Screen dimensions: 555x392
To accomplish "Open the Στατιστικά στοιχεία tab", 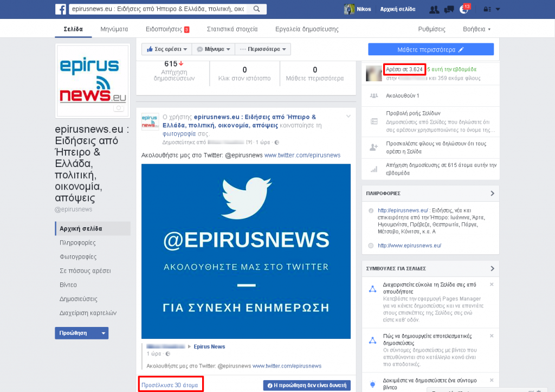I will click(232, 29).
